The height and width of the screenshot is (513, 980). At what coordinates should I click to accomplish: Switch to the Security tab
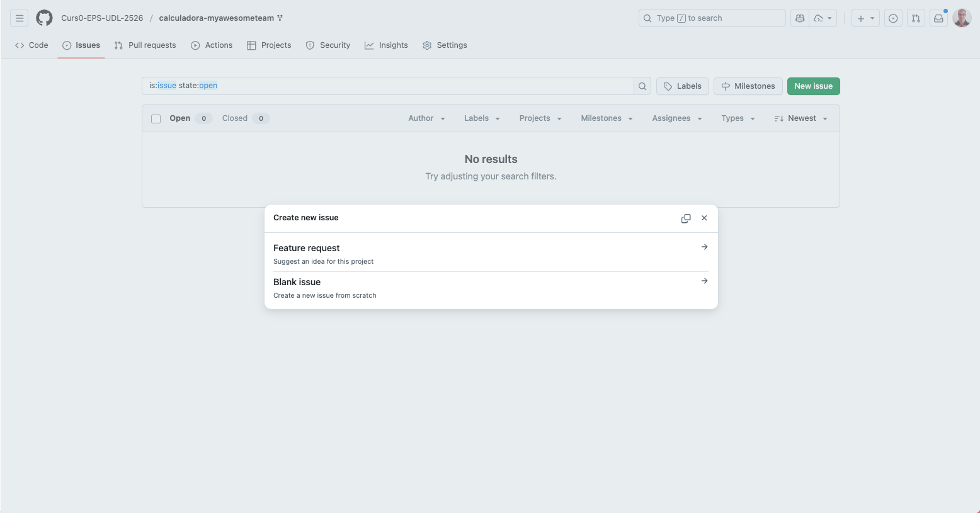[328, 45]
